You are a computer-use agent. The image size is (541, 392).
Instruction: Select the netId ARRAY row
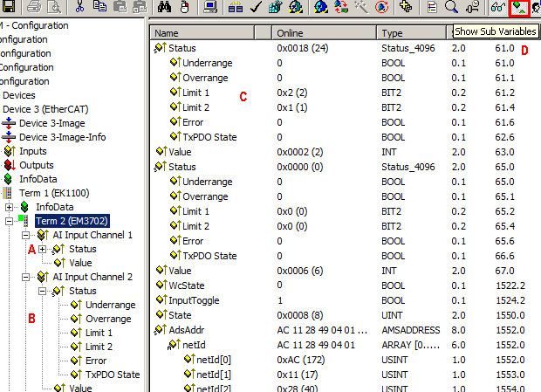(x=345, y=345)
